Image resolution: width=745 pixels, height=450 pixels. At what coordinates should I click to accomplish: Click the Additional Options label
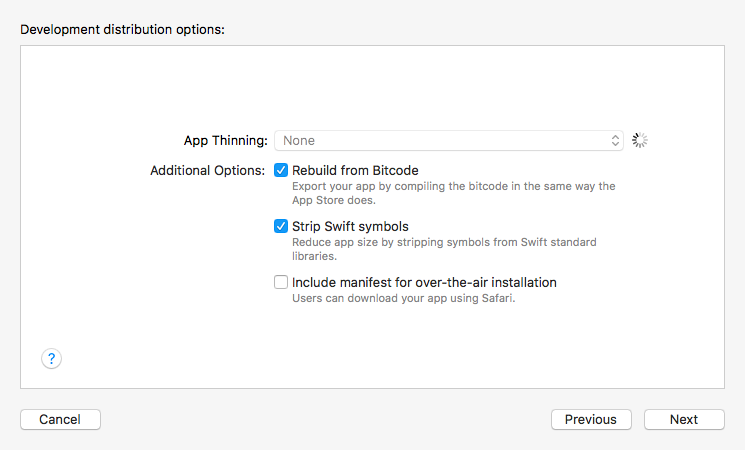pos(207,170)
